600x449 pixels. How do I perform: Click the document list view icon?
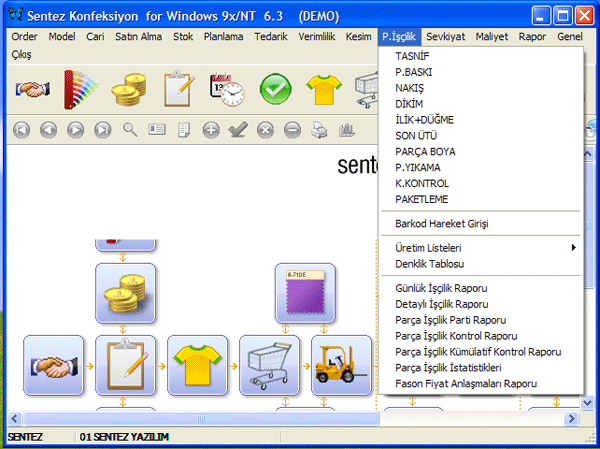(x=184, y=130)
